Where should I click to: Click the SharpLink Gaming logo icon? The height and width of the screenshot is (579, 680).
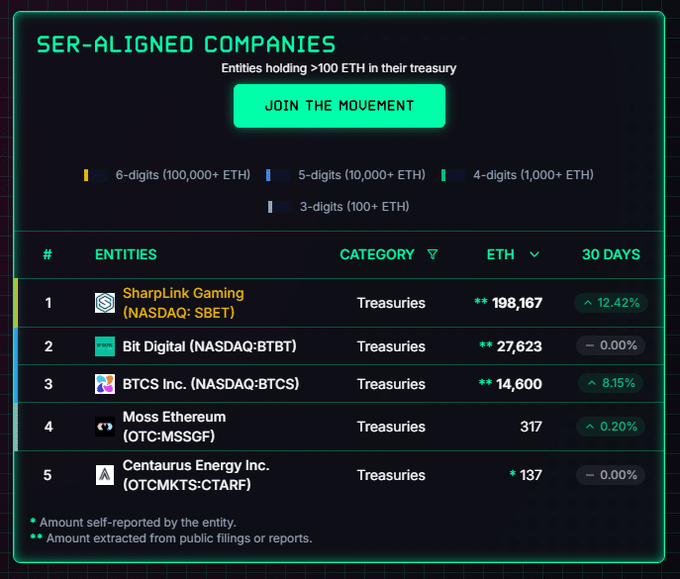[x=105, y=303]
